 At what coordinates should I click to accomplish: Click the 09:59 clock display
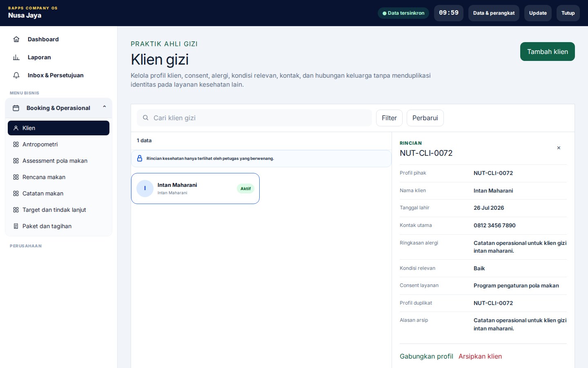tap(449, 13)
